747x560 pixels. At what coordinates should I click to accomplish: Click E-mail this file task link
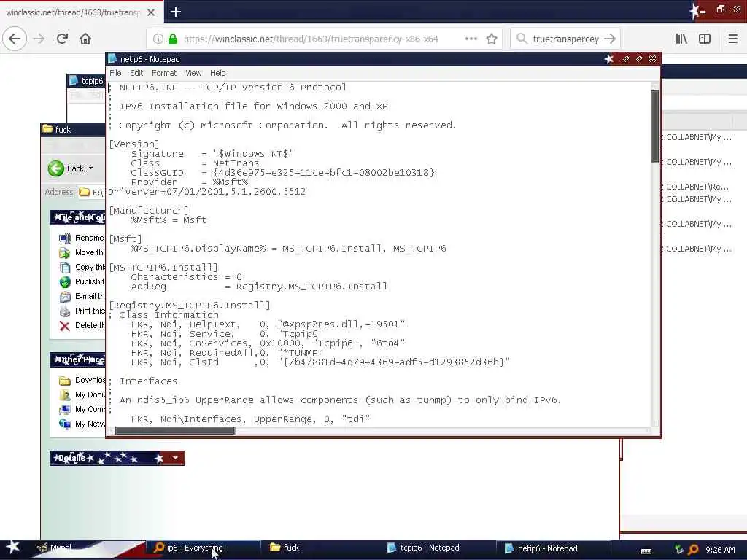click(x=82, y=296)
